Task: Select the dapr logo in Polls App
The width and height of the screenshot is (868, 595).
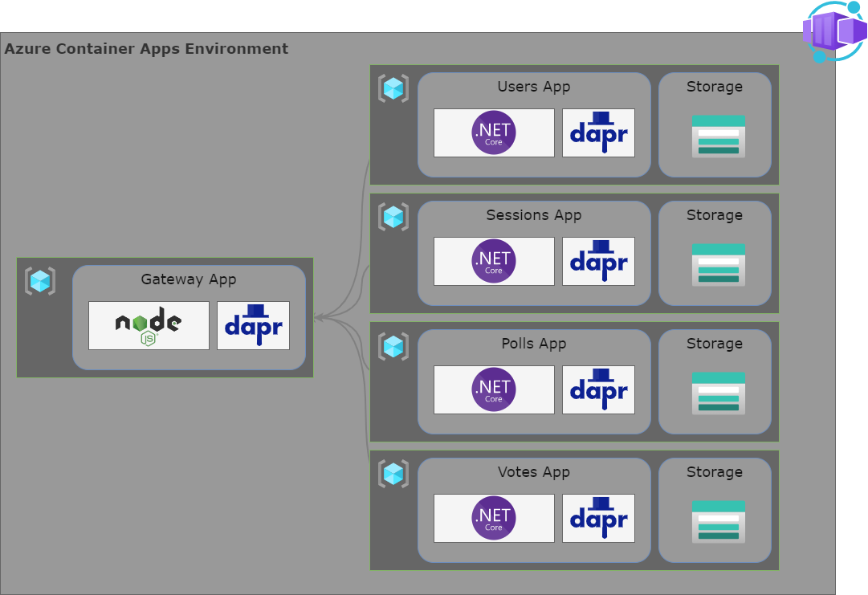Action: [598, 389]
